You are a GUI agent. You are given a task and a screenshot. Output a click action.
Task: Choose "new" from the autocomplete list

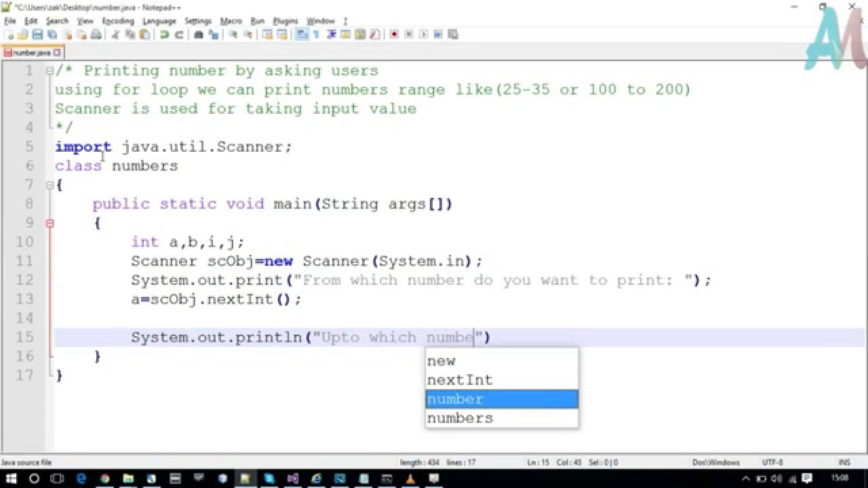point(502,361)
